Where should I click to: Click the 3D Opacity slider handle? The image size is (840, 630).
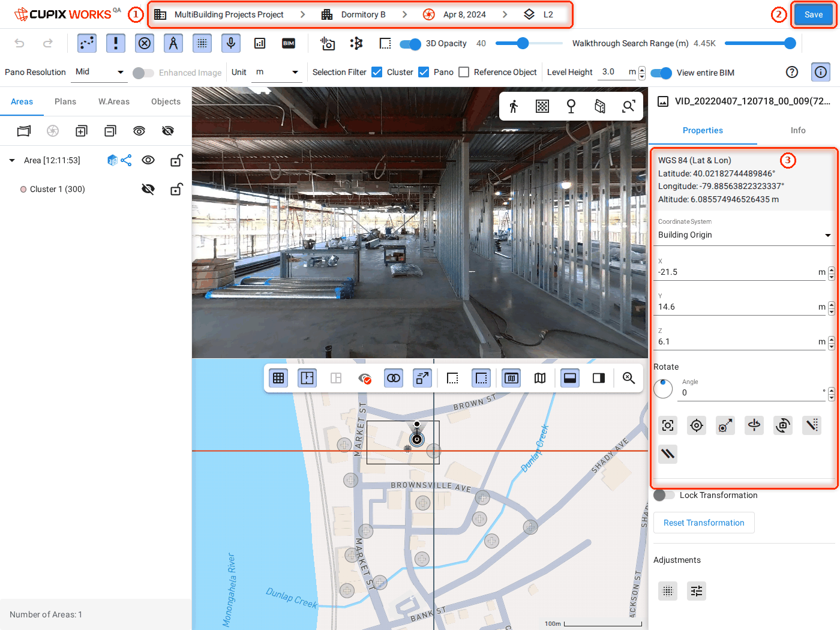click(x=523, y=43)
